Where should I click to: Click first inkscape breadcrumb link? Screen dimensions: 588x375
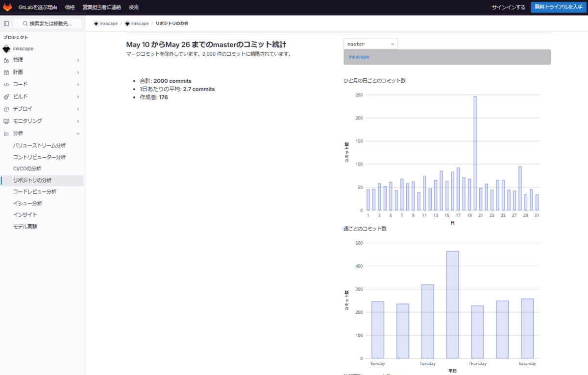(109, 23)
